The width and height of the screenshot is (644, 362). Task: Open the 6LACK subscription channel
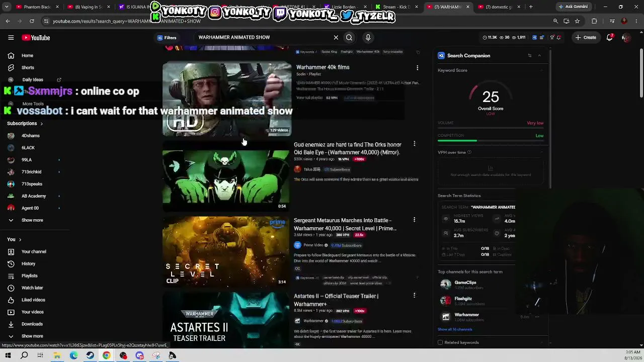pos(28,148)
